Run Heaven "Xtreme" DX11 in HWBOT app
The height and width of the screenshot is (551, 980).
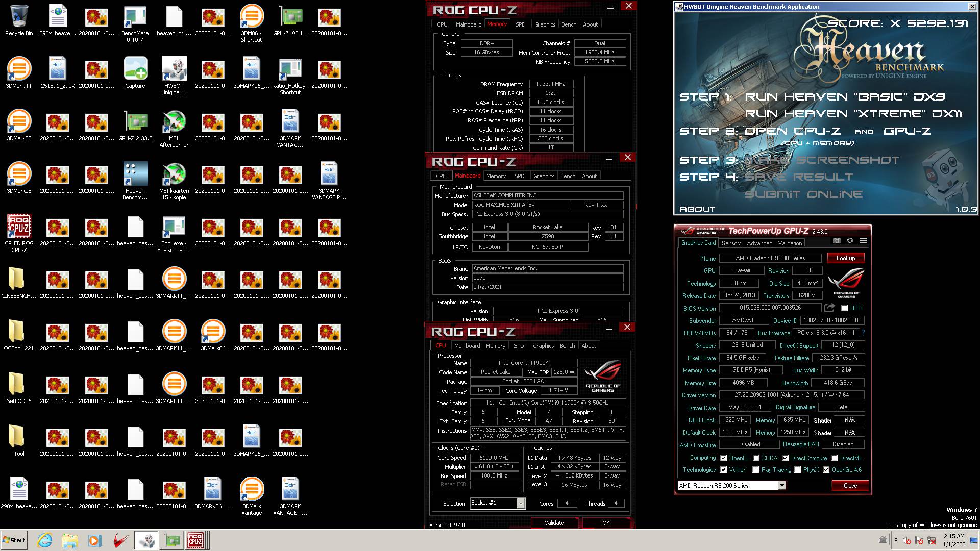click(853, 114)
